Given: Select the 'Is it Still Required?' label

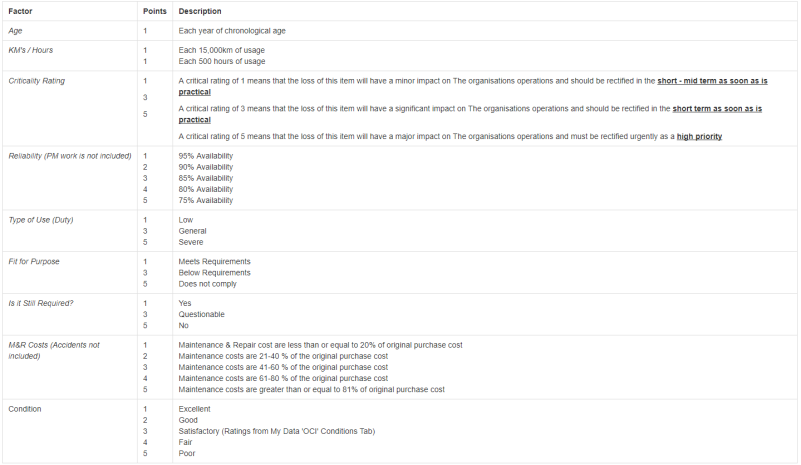Looking at the screenshot, I should [x=41, y=304].
